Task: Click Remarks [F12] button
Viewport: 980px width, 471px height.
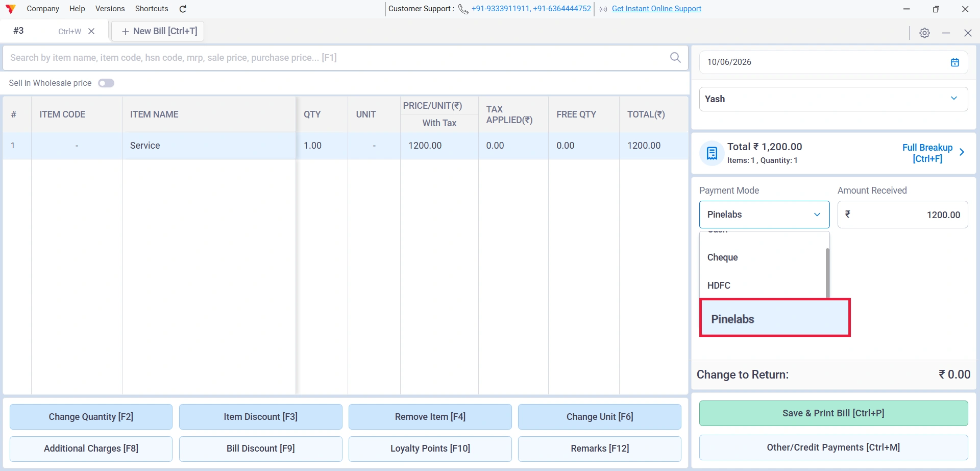Action: point(599,449)
